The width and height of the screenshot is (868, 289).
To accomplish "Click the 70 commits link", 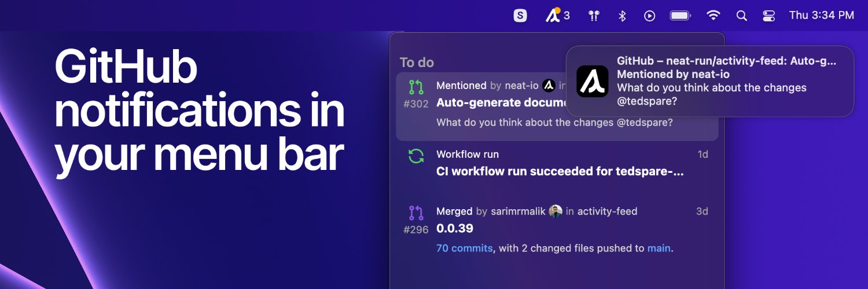I will [465, 249].
